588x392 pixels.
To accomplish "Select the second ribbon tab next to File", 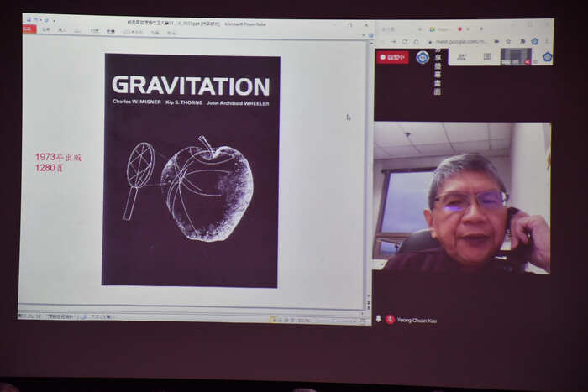I will pyautogui.click(x=45, y=29).
